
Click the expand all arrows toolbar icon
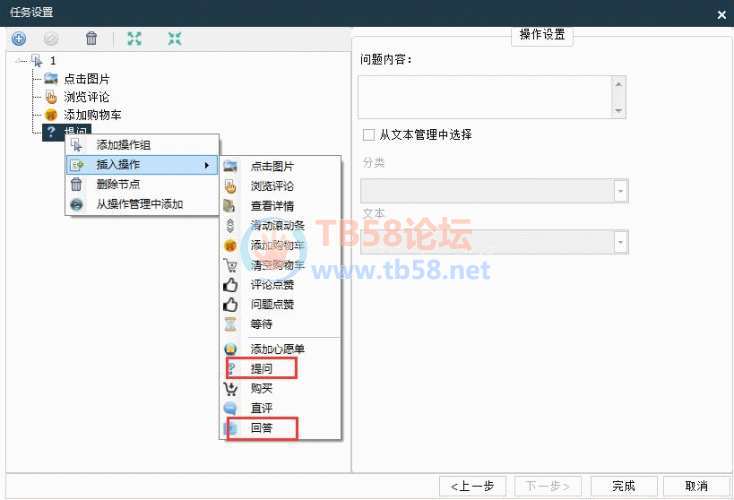135,39
